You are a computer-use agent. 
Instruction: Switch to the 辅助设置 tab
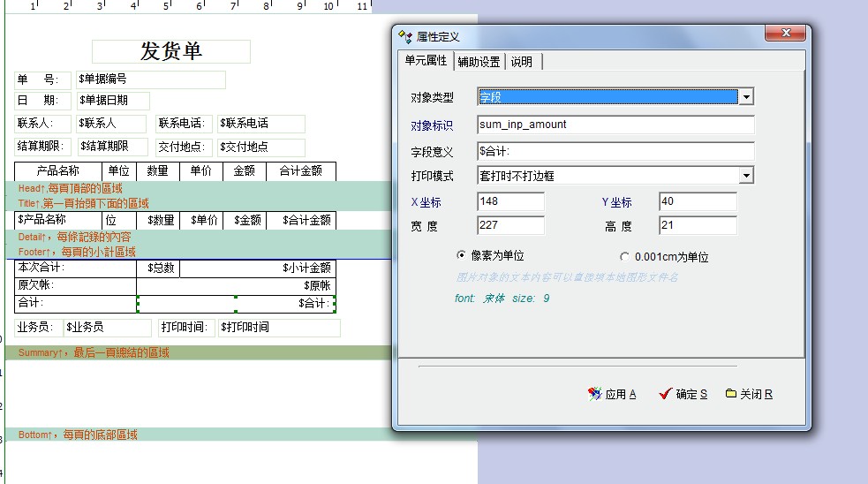pyautogui.click(x=479, y=61)
